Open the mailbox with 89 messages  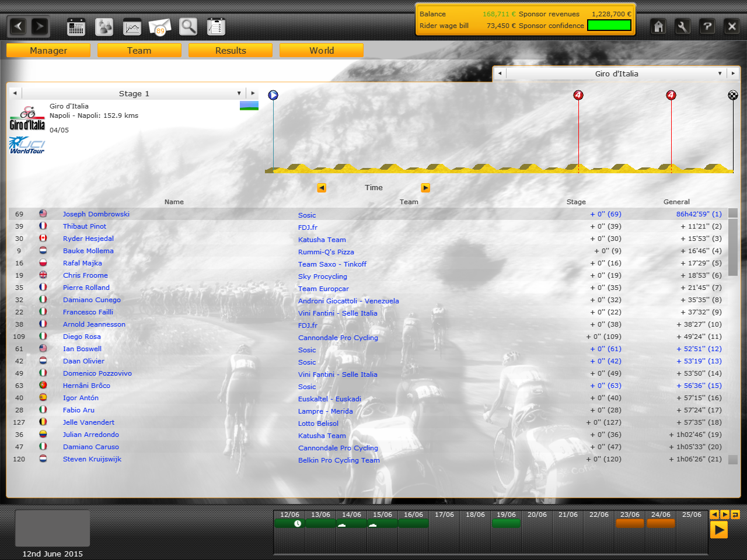click(x=160, y=27)
